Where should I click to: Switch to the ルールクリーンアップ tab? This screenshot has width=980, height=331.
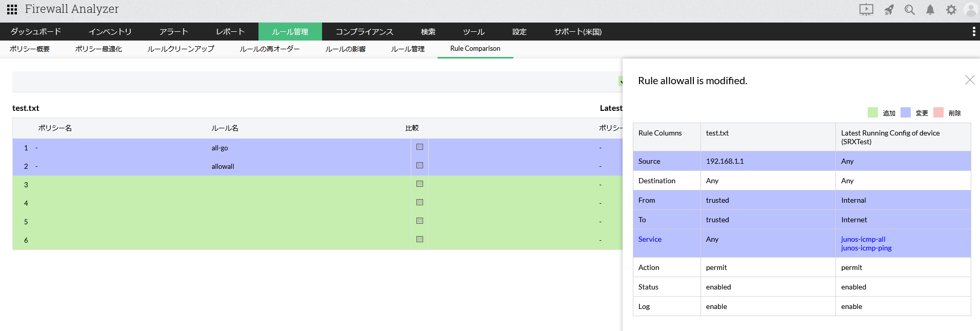tap(181, 49)
